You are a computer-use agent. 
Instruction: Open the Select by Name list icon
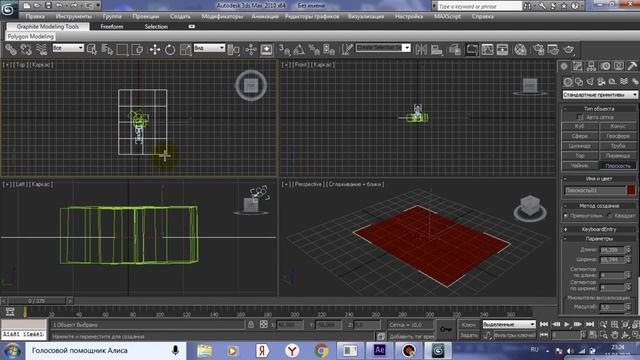(x=107, y=50)
